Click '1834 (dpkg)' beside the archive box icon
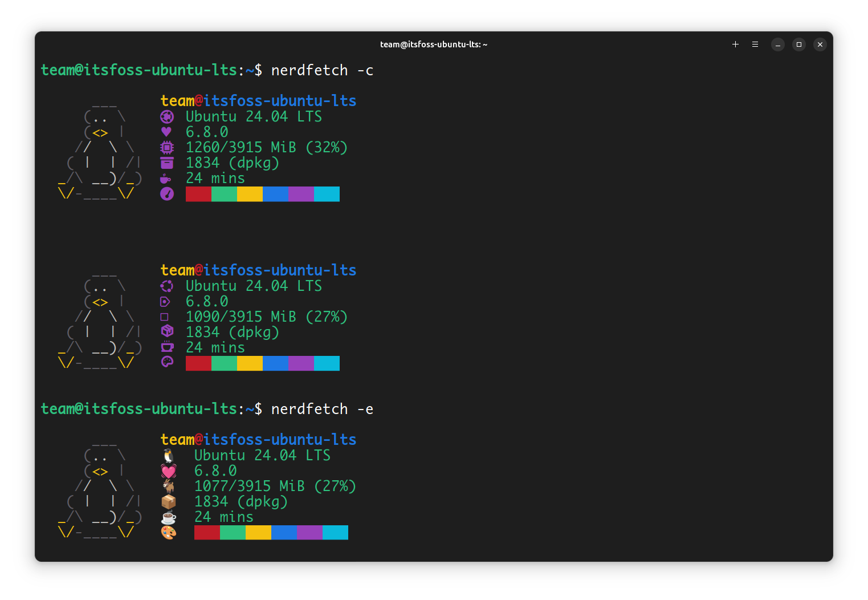This screenshot has height=600, width=868. pyautogui.click(x=233, y=163)
